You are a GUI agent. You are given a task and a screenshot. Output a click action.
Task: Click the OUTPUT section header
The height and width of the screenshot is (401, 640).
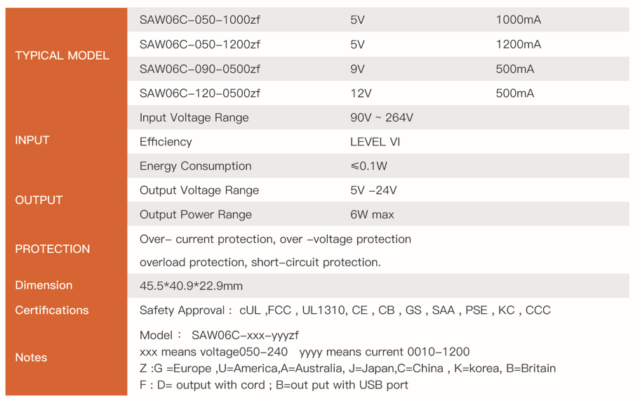point(39,200)
